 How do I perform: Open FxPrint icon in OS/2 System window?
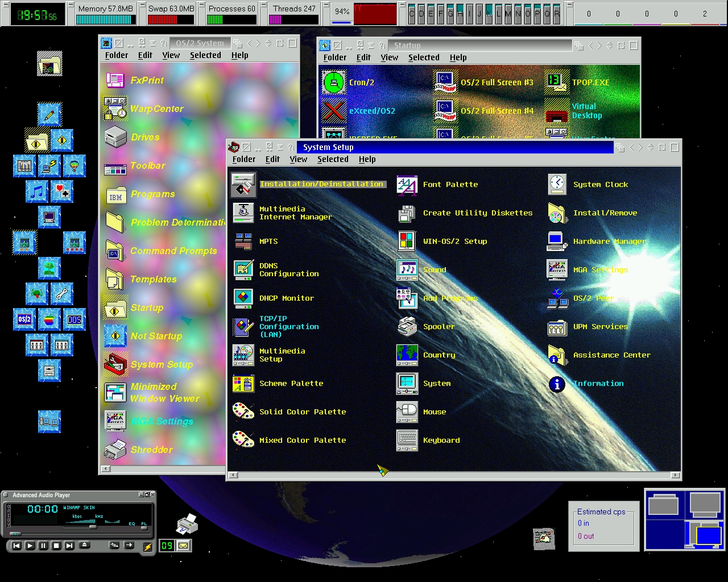(115, 80)
